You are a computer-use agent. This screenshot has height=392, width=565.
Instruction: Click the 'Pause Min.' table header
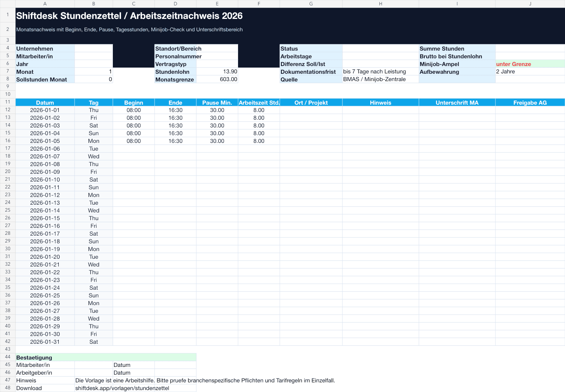pyautogui.click(x=217, y=102)
